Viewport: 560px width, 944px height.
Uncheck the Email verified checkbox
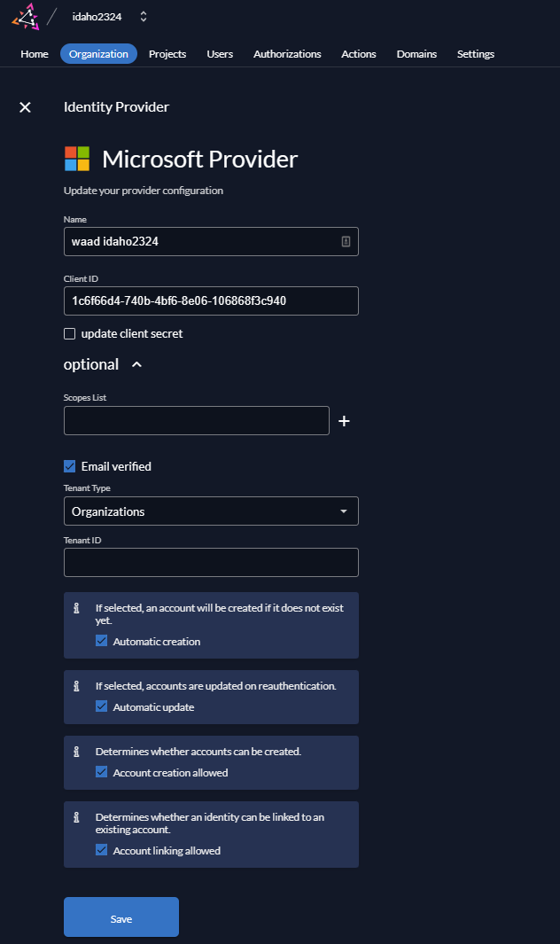tap(69, 465)
